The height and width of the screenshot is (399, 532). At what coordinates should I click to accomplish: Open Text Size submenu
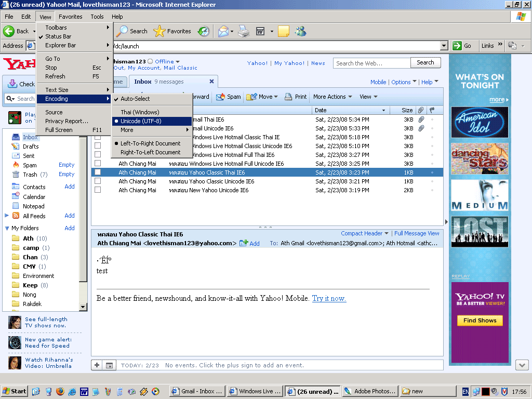[x=74, y=90]
